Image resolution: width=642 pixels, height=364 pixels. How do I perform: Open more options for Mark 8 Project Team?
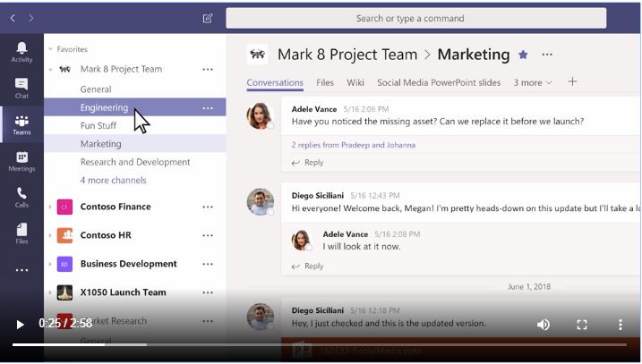point(208,69)
